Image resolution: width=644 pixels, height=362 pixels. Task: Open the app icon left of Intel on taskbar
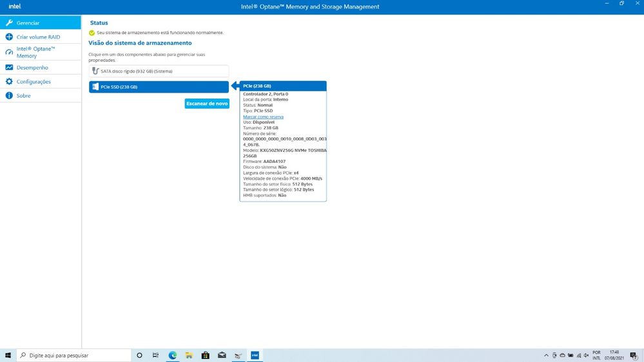pos(239,355)
